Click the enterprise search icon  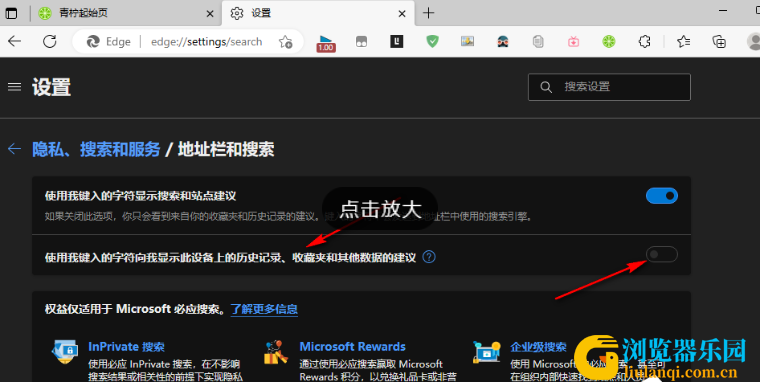coord(487,352)
